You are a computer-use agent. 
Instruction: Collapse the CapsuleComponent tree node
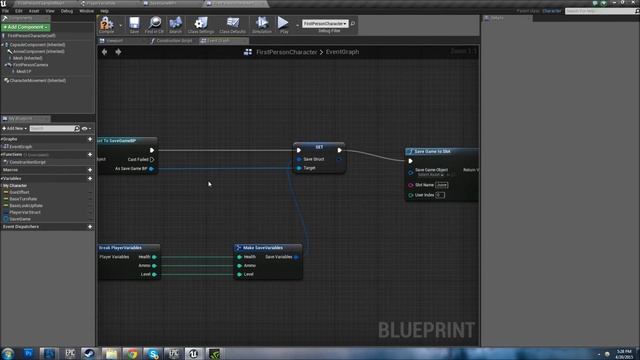[x=3, y=45]
